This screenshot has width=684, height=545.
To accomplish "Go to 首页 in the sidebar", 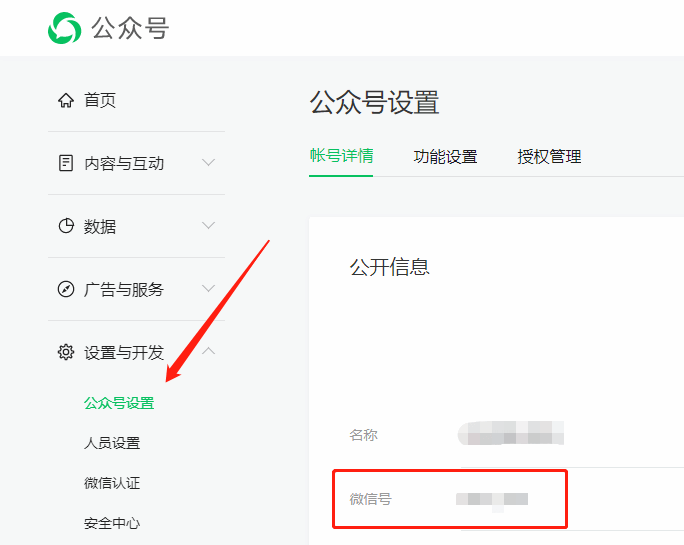I will (100, 100).
